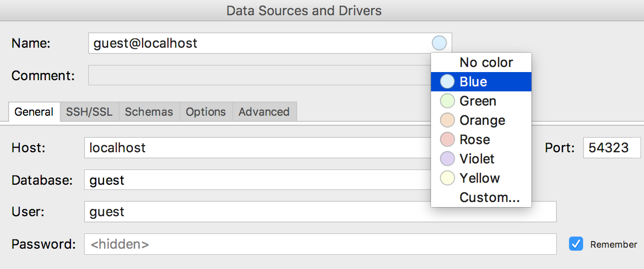Show the Advanced tab
The width and height of the screenshot is (644, 269).
pyautogui.click(x=264, y=112)
